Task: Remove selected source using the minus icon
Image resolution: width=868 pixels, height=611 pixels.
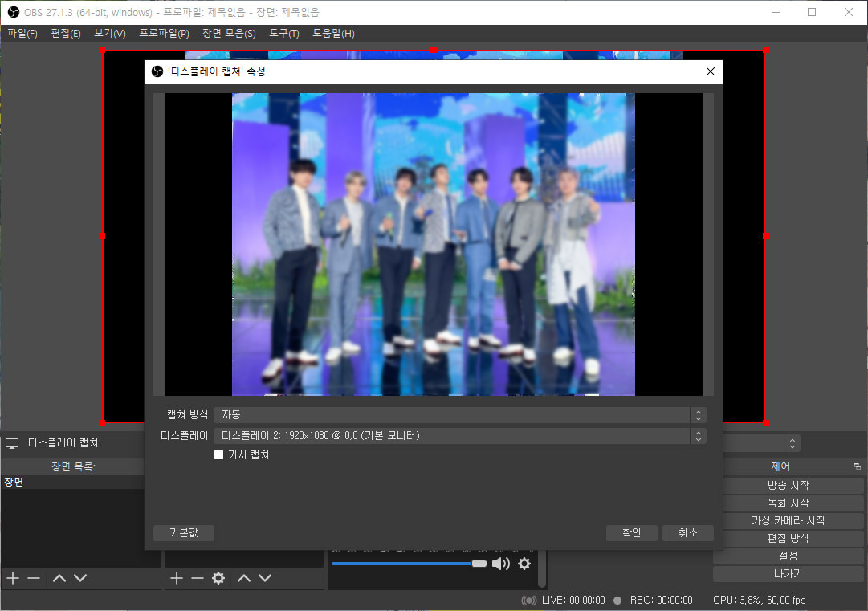Action: (x=198, y=577)
